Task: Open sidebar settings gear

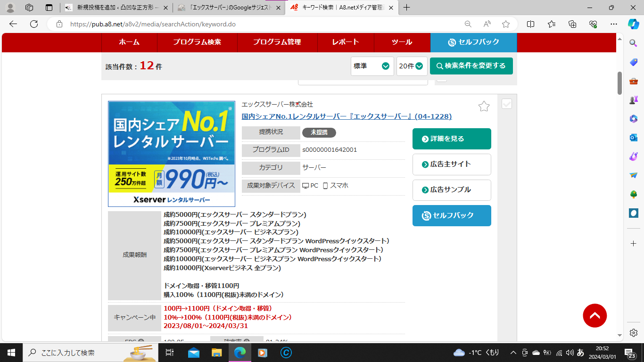Action: [x=633, y=333]
